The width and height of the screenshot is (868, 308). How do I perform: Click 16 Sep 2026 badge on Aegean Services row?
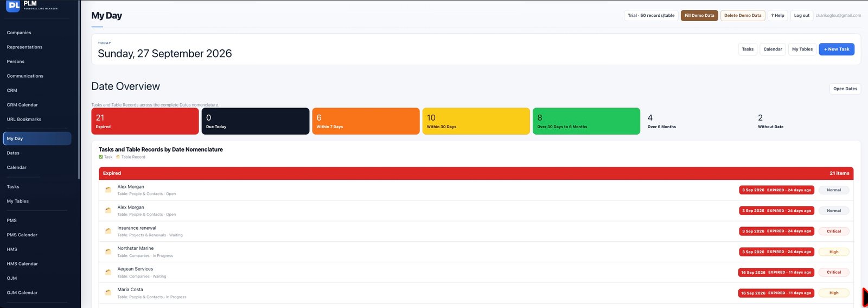[776, 273]
